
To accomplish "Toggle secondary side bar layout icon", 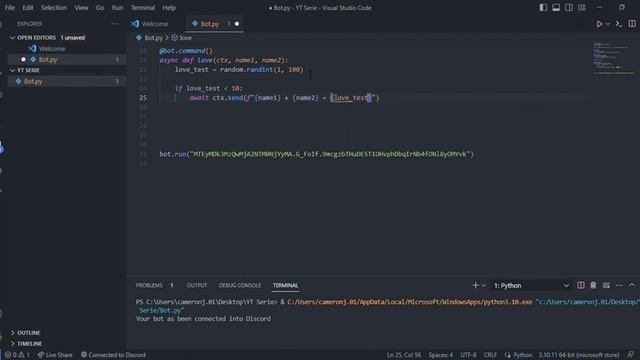I will (x=569, y=8).
